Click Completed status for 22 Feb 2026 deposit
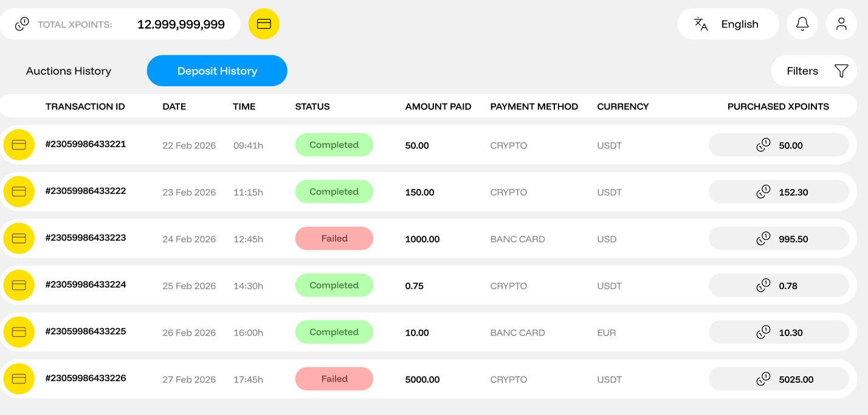The width and height of the screenshot is (868, 415). click(x=334, y=145)
